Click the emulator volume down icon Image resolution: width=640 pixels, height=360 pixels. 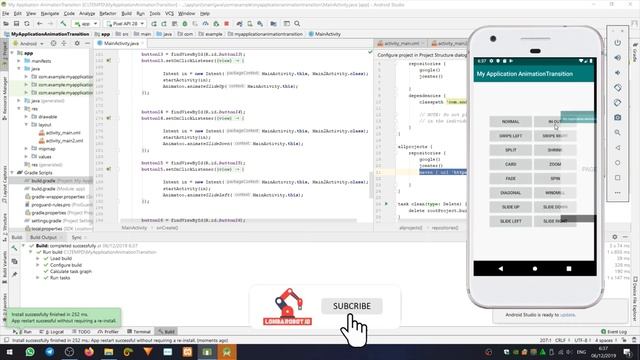pos(618,73)
